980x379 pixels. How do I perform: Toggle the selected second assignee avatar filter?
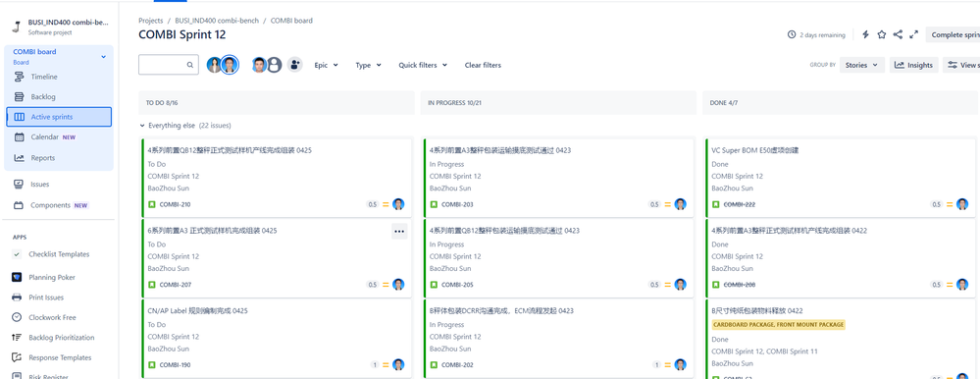pos(231,65)
